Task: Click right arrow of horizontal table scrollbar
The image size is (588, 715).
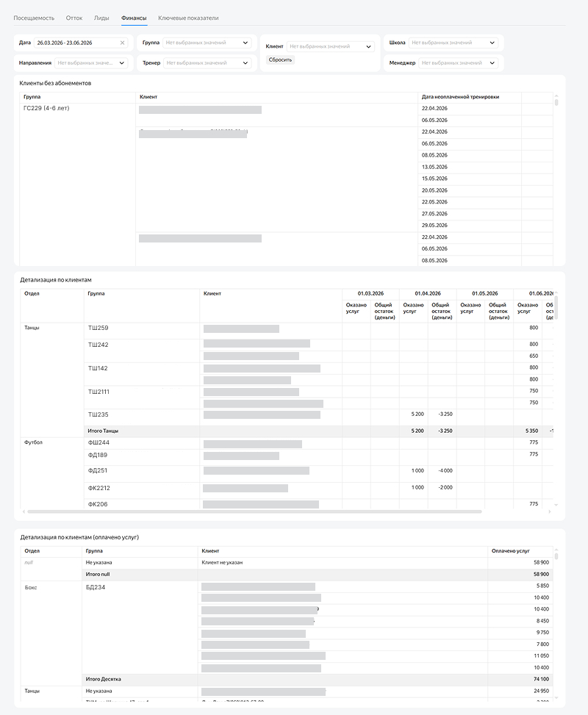Action: click(550, 511)
